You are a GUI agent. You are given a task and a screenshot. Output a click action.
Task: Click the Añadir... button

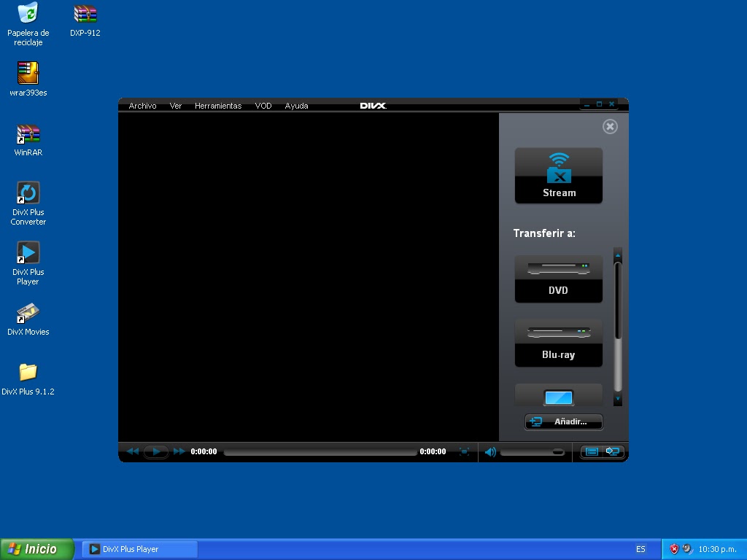563,421
